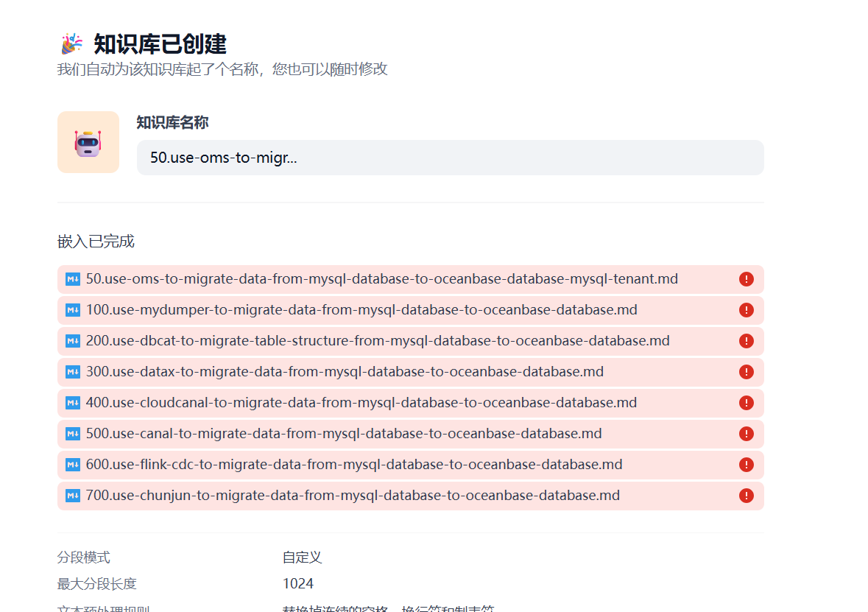Click markdown icon of 50.use-oms file
The width and height of the screenshot is (868, 612).
(73, 279)
